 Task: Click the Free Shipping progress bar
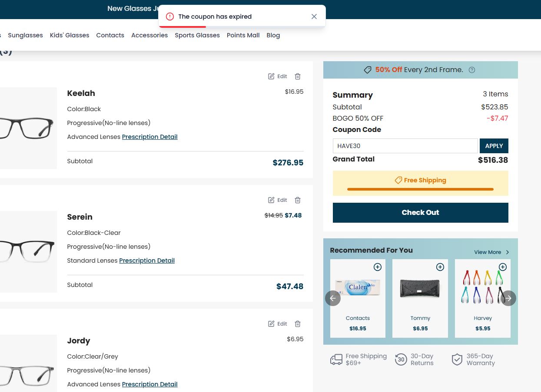(420, 189)
